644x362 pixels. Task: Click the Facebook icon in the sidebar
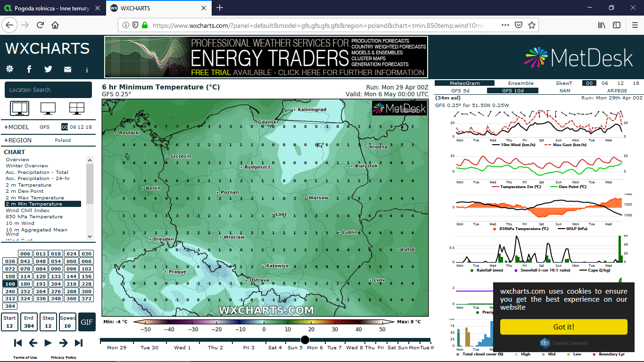click(x=29, y=69)
